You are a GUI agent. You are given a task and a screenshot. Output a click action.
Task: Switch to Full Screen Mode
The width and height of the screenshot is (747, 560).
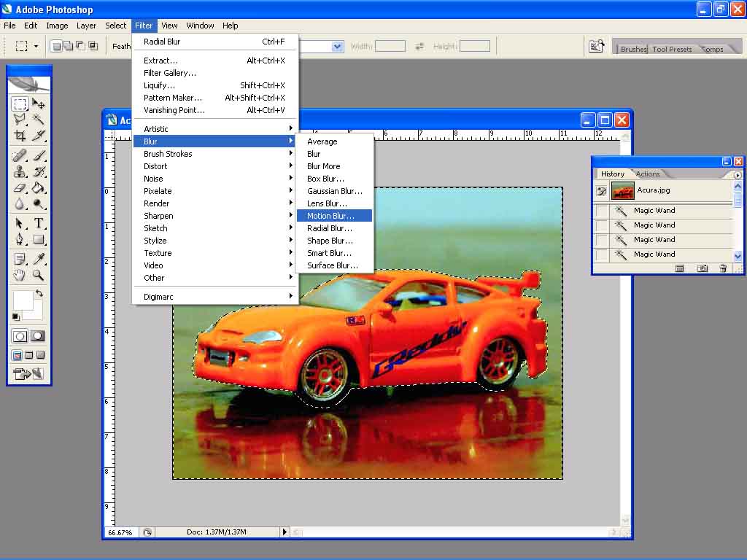tap(41, 355)
